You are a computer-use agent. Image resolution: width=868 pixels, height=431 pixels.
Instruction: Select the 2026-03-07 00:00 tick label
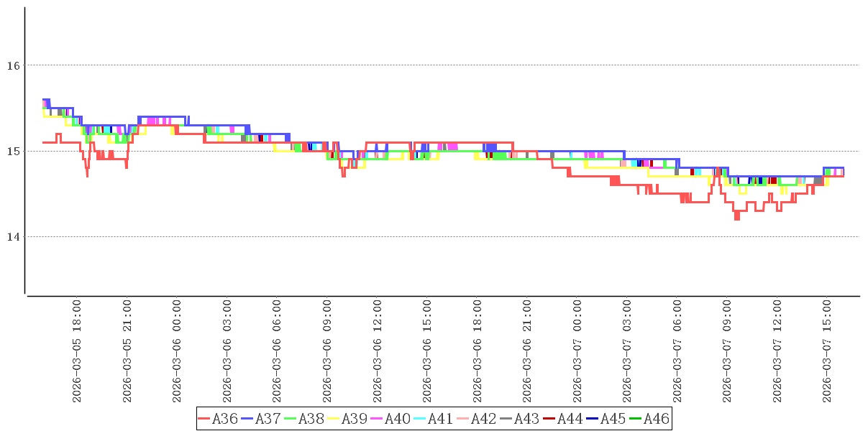coord(577,351)
